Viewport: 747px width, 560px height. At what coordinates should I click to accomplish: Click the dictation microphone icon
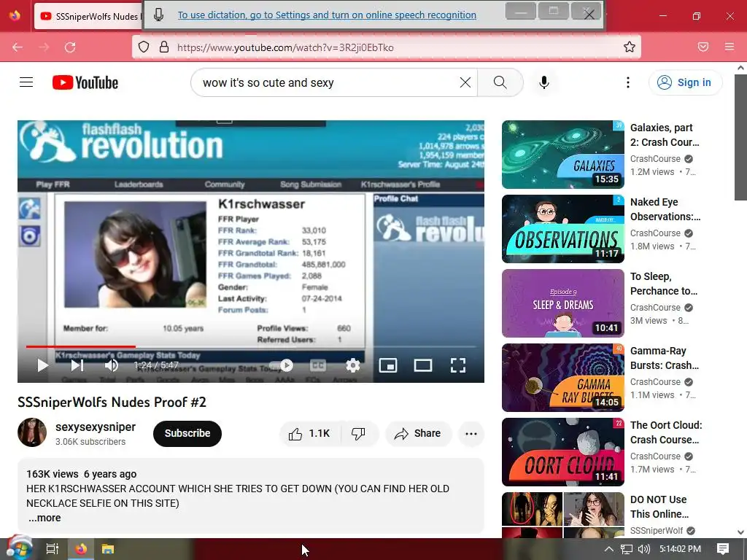point(159,15)
